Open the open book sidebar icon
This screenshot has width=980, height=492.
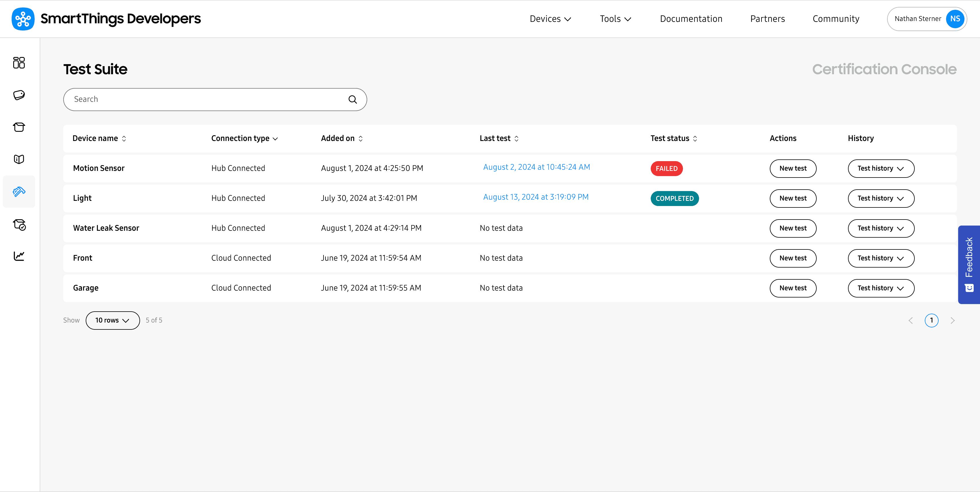(19, 159)
